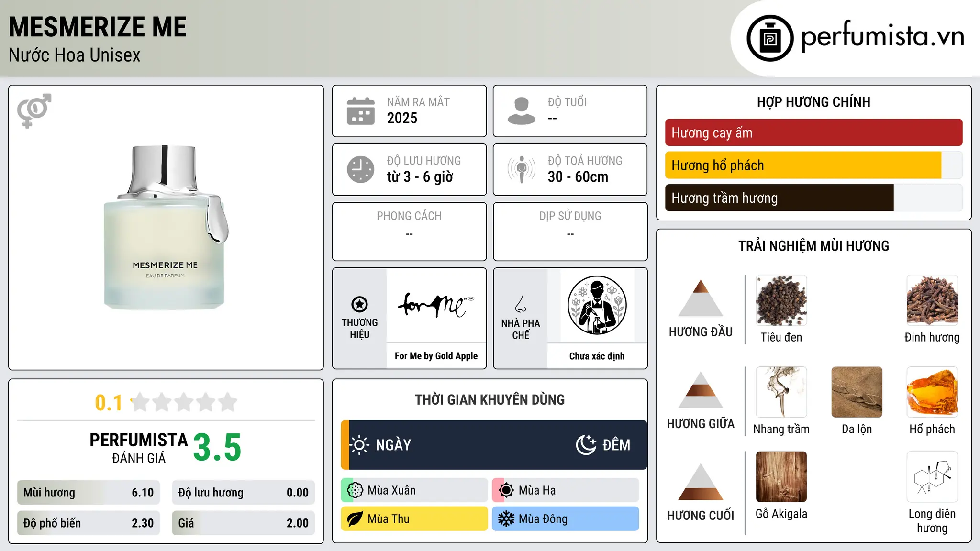Open the Mesmerize Me bottle image

(166, 227)
